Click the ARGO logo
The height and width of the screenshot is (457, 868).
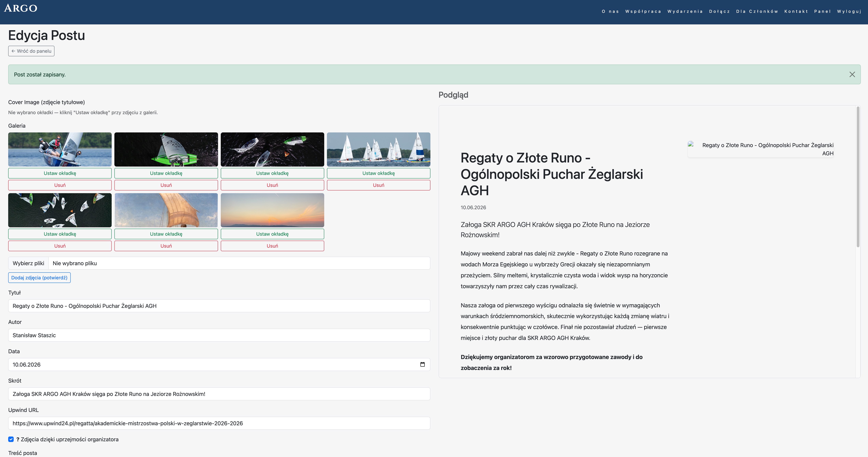(x=20, y=8)
